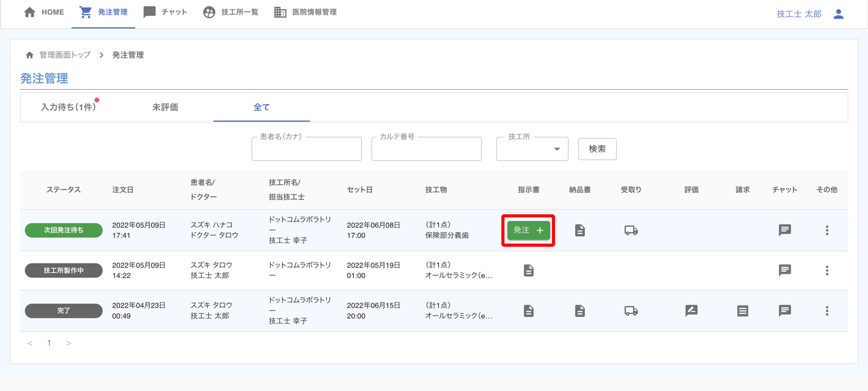Expand the 技工所 dropdown filter
Viewport: 868px width, 391px height.
click(x=532, y=149)
